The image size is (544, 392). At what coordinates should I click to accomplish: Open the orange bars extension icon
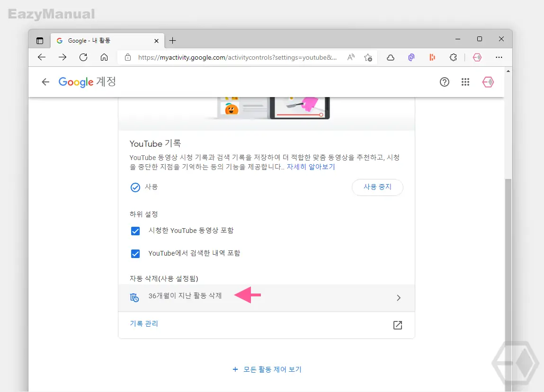click(x=432, y=57)
